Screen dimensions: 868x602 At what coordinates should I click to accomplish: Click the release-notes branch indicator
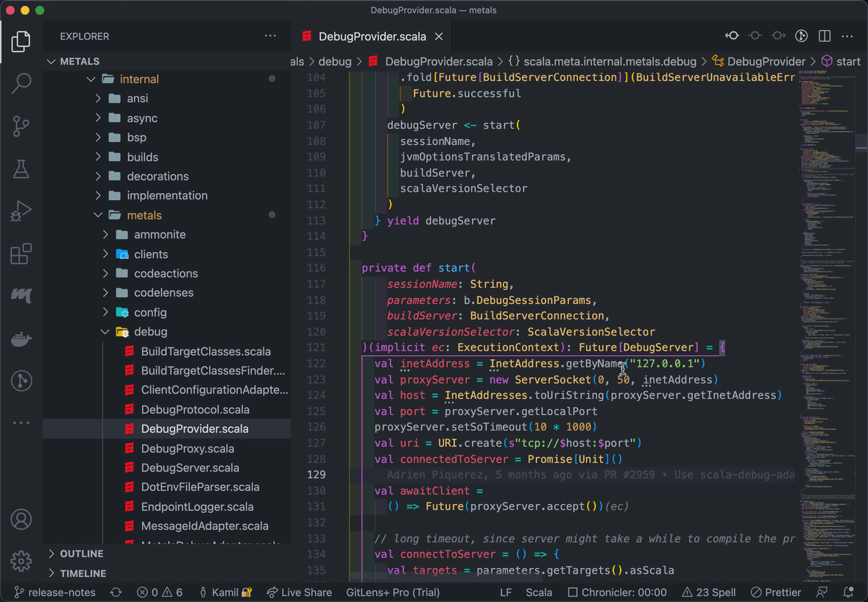(x=54, y=592)
